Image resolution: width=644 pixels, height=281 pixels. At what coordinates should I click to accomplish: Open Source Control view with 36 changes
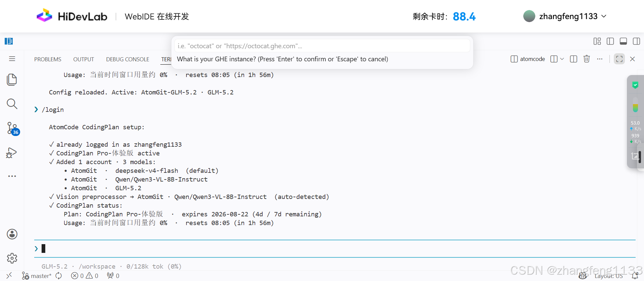click(13, 129)
